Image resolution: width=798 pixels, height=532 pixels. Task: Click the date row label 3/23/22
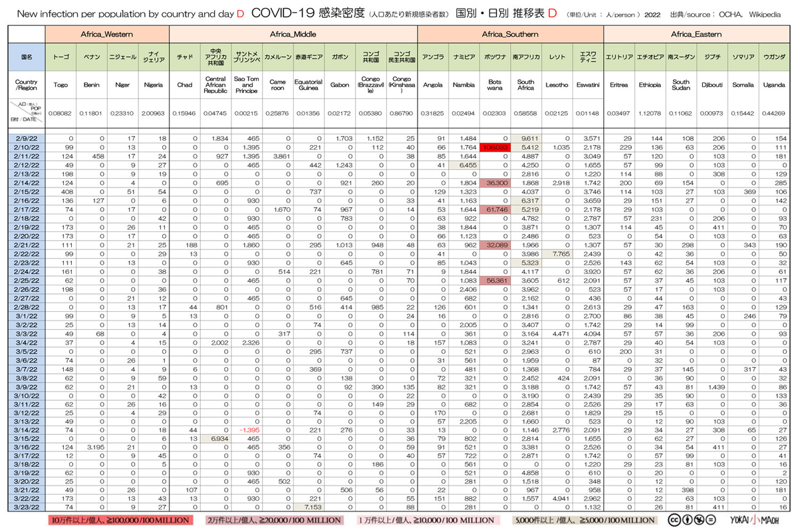27,507
